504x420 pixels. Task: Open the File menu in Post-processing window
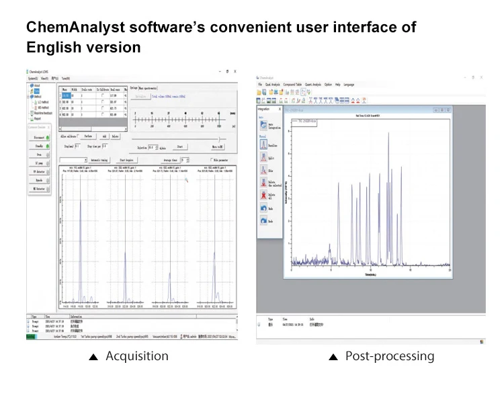(260, 85)
